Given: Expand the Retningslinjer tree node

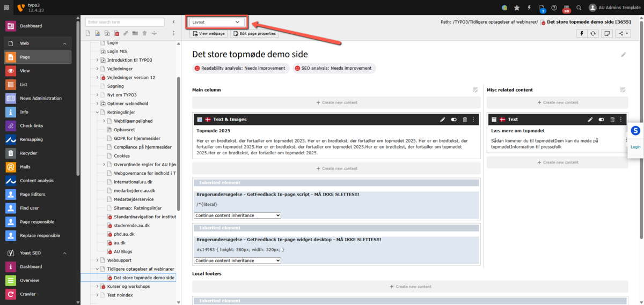Looking at the screenshot, I should pyautogui.click(x=97, y=113).
